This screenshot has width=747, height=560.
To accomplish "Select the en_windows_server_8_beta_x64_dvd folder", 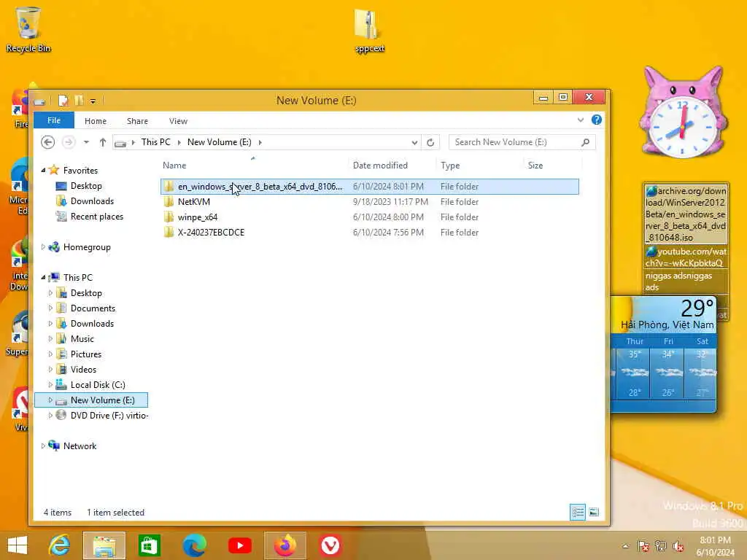I will coord(370,187).
